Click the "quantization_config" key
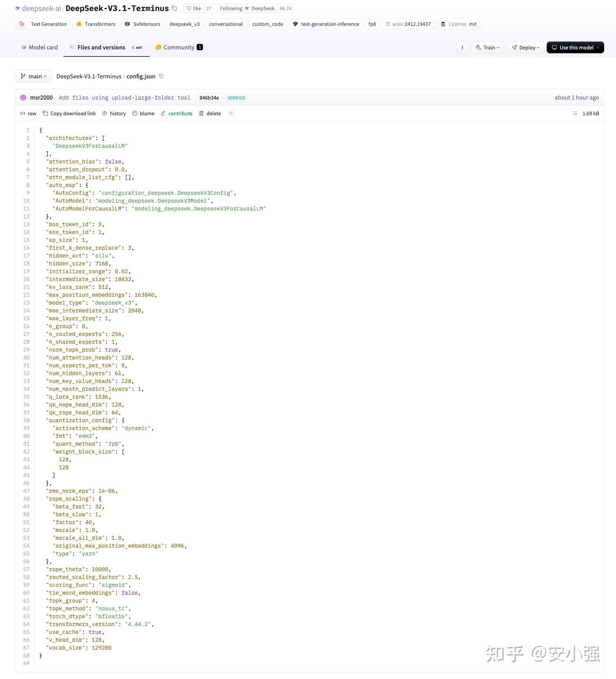The image size is (616, 679). 80,420
